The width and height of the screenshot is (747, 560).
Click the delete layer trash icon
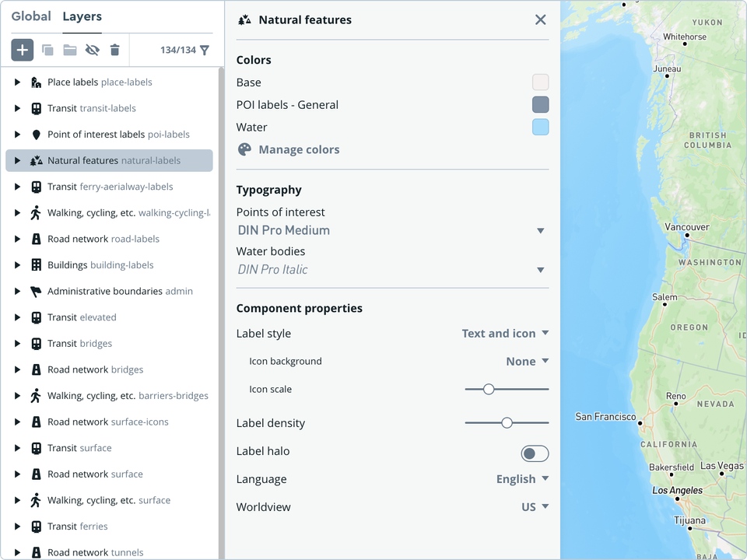(x=114, y=50)
